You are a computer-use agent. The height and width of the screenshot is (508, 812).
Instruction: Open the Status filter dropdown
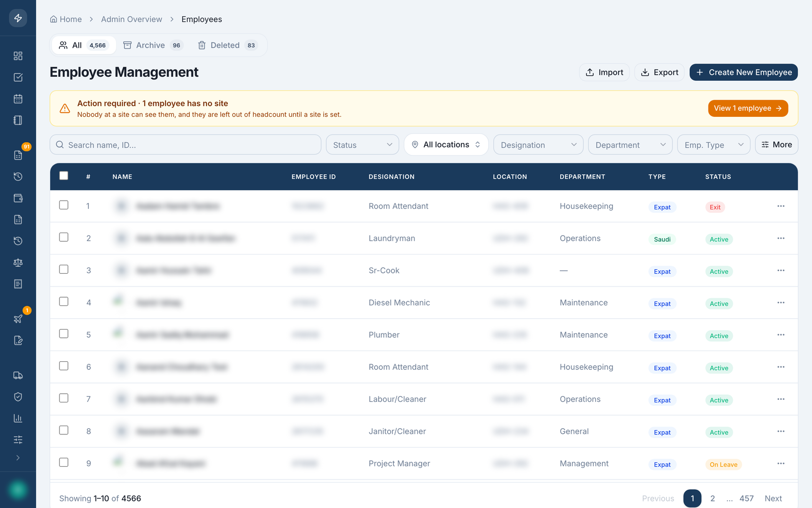[362, 145]
